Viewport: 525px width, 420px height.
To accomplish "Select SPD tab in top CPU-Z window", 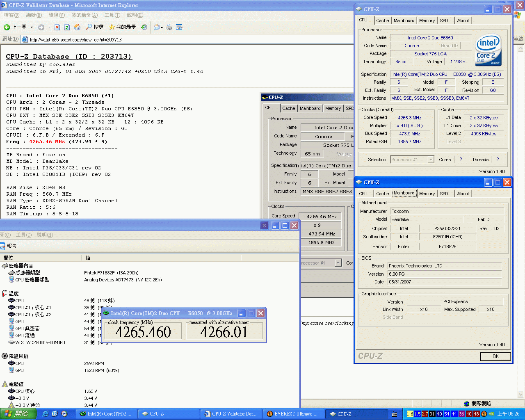I will click(444, 21).
